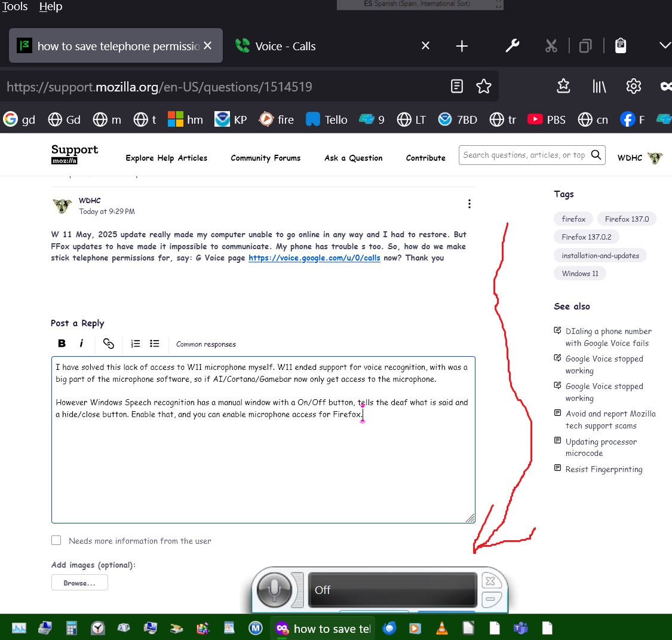Close the Speech Recognition widget
Viewport: 672px width, 640px height.
pos(490,581)
